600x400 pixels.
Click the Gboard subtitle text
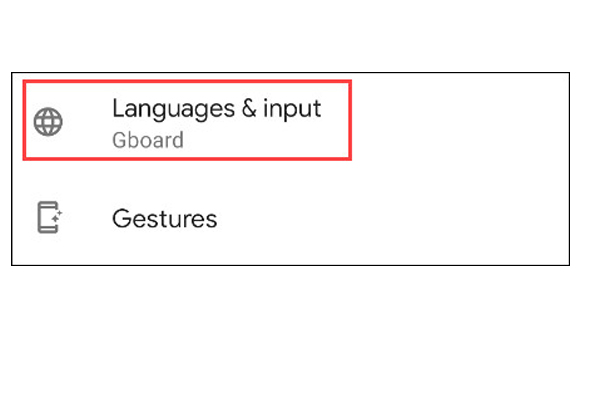tap(148, 140)
